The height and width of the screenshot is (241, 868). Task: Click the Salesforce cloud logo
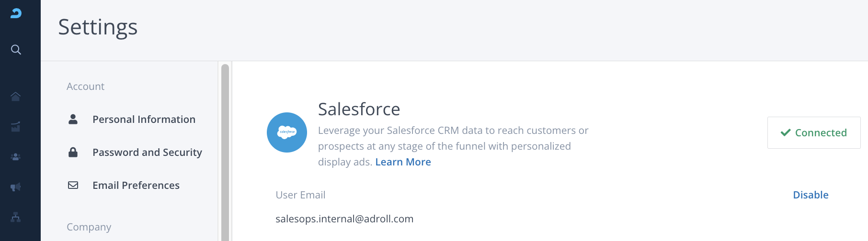point(287,132)
